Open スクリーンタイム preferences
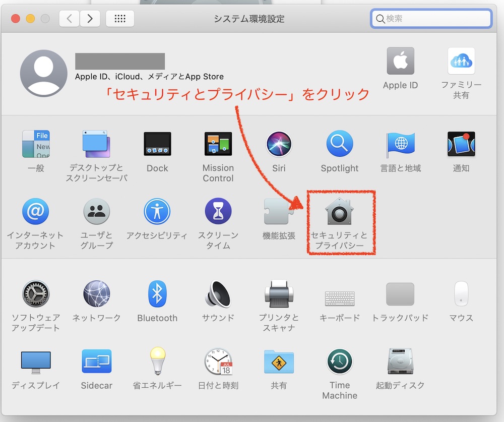The width and height of the screenshot is (504, 422). pyautogui.click(x=218, y=211)
